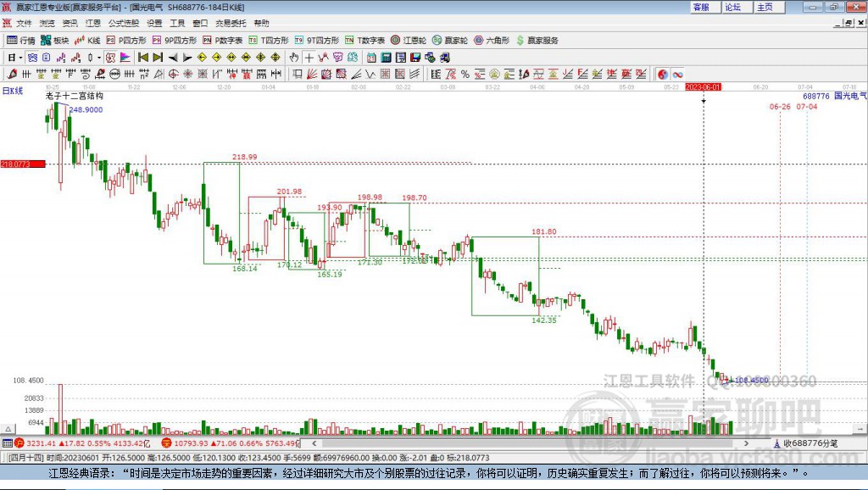Click the 06-26 date label
Screen dimensions: 868x490
(780, 106)
